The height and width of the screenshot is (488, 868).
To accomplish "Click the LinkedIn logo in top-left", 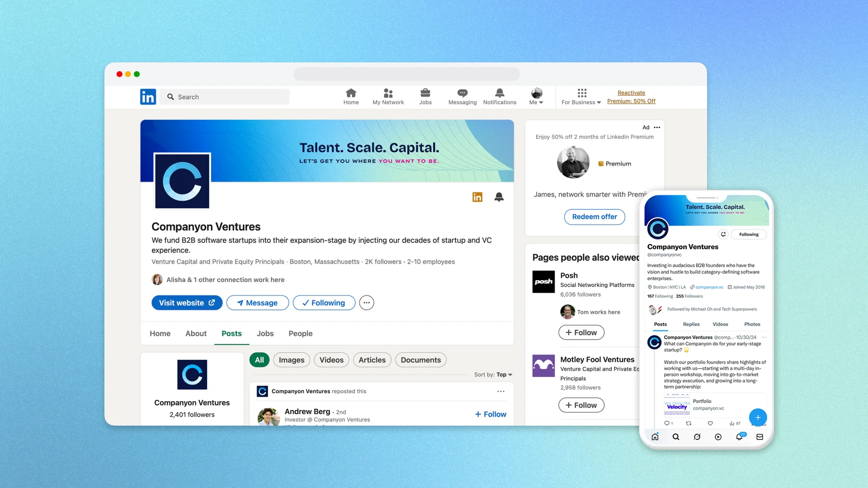I will coord(148,97).
